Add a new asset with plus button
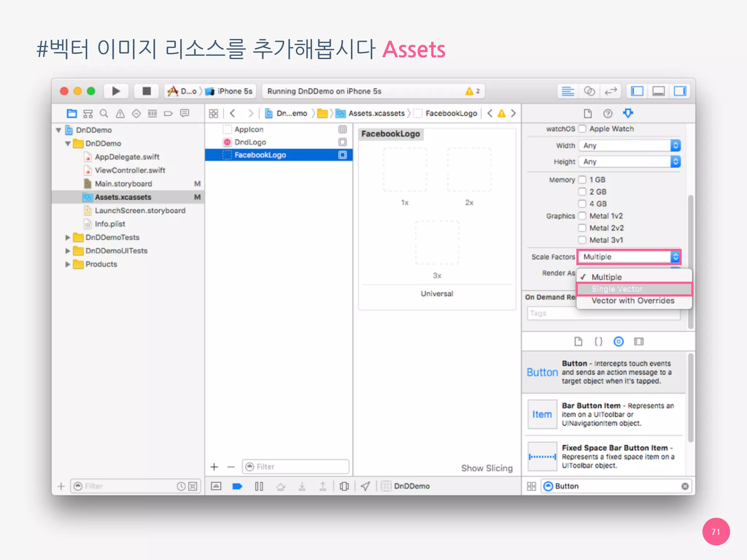 (x=214, y=467)
